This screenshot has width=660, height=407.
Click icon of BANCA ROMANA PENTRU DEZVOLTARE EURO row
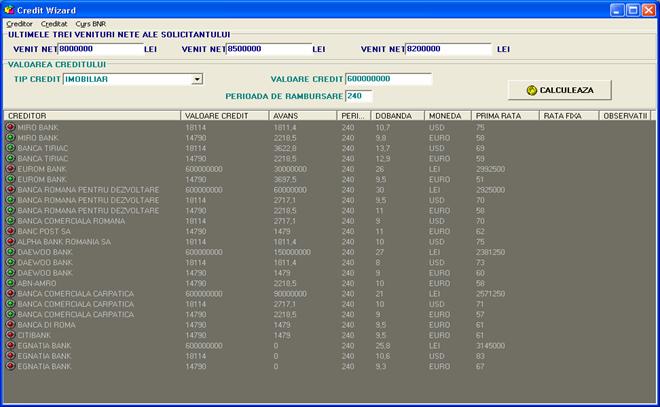11,210
